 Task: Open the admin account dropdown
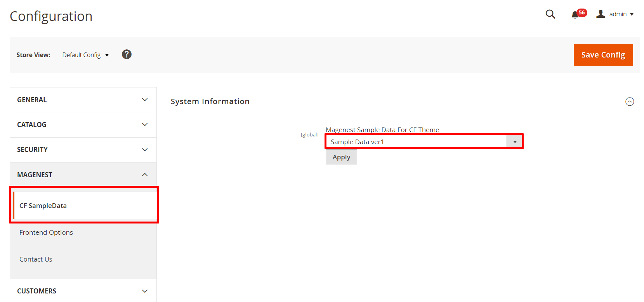click(621, 14)
